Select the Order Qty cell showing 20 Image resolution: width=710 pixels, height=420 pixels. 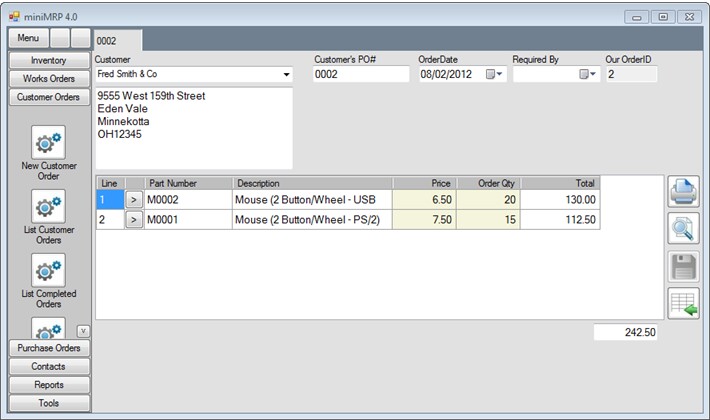[488, 200]
